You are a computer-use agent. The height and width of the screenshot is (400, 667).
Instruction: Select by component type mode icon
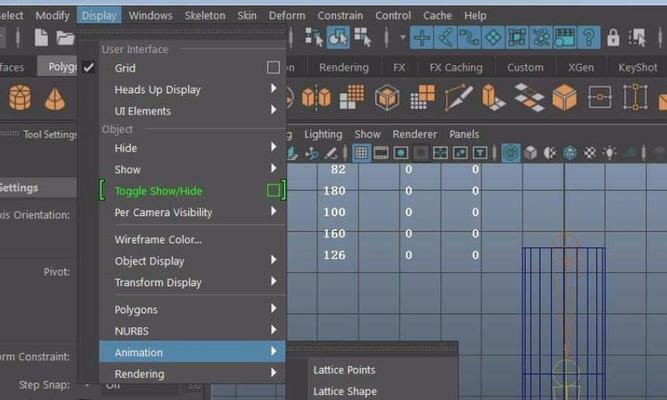[x=362, y=37]
